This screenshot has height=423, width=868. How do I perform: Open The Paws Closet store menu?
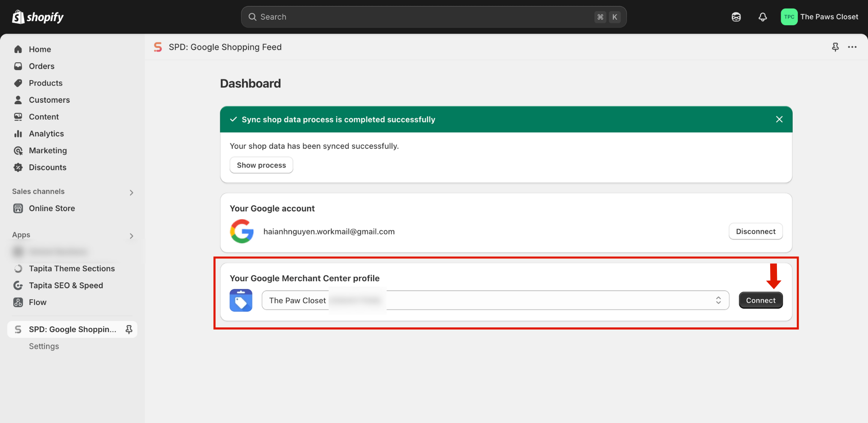(820, 17)
